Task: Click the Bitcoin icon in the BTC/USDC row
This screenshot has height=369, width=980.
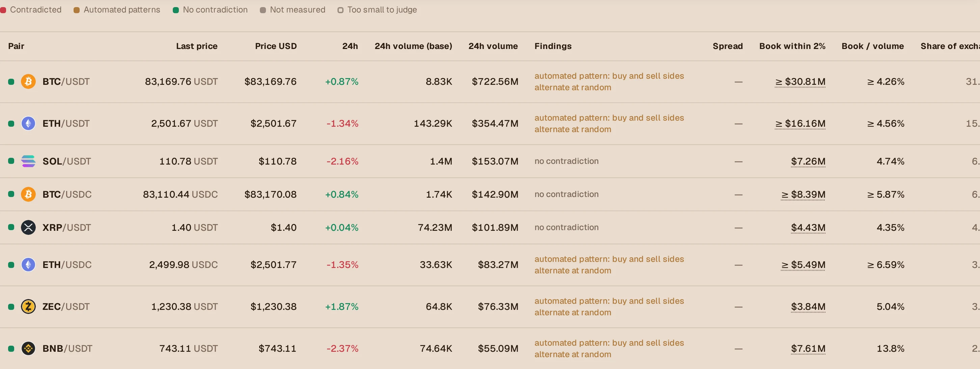Action: [x=28, y=194]
